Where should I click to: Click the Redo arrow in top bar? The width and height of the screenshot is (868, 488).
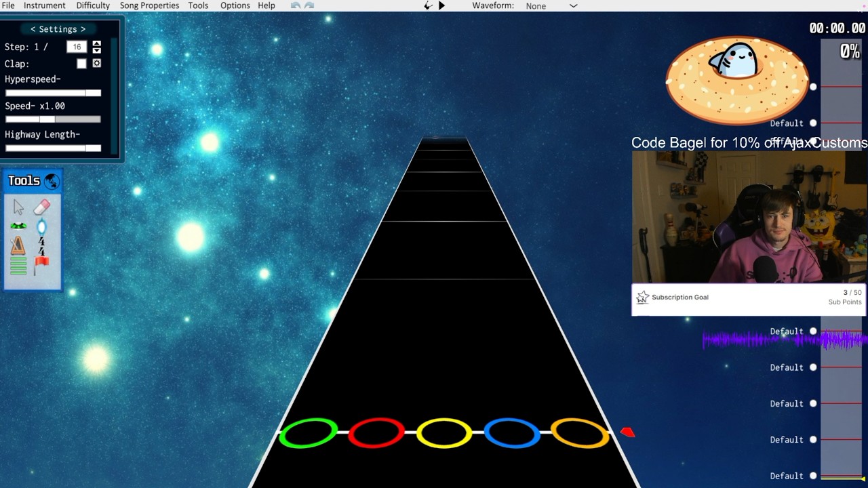[309, 5]
